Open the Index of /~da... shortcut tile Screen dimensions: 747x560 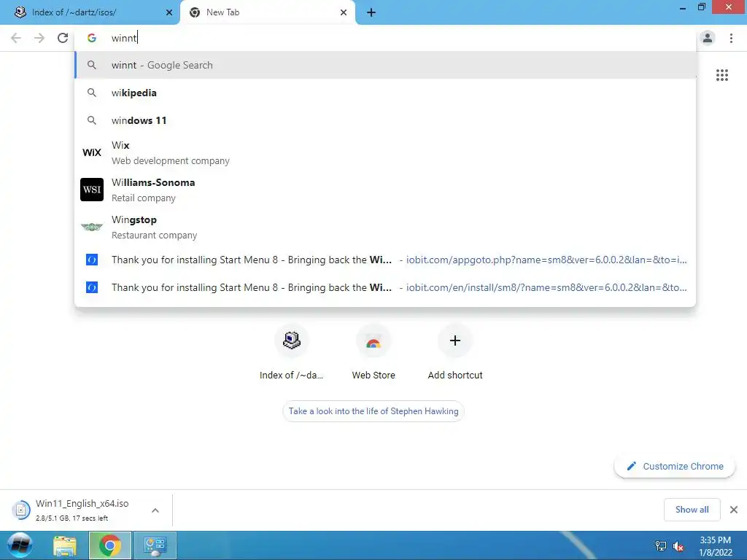(x=292, y=354)
